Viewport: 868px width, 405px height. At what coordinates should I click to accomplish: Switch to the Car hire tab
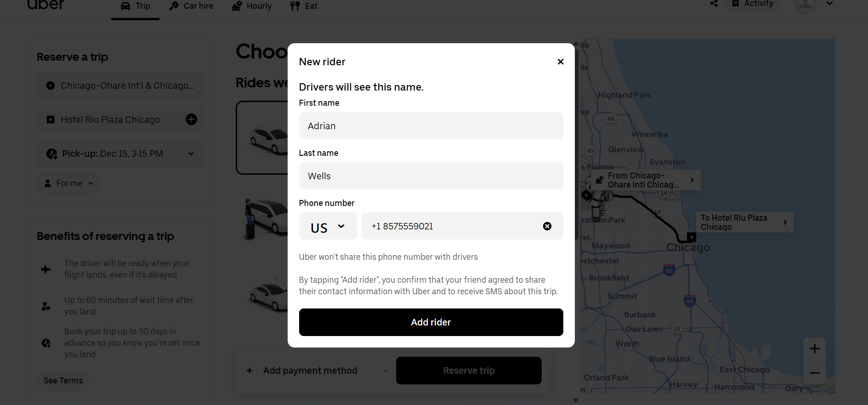pyautogui.click(x=191, y=6)
